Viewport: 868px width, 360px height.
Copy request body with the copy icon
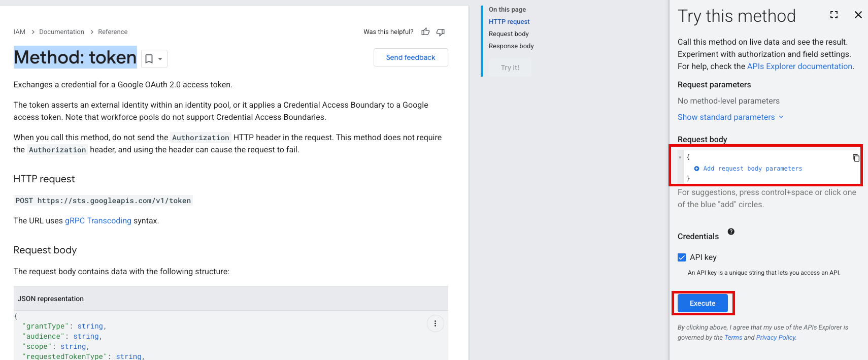(x=856, y=158)
